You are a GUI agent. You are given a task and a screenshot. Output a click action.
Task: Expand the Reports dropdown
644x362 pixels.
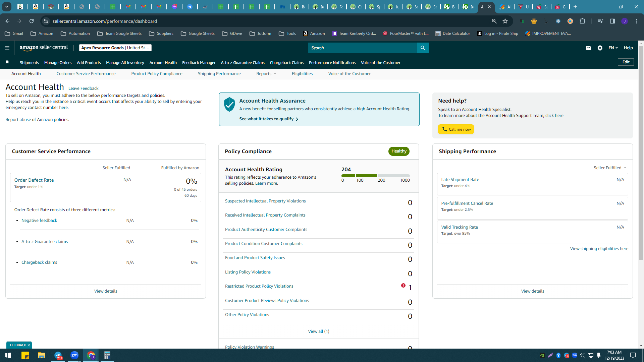266,74
